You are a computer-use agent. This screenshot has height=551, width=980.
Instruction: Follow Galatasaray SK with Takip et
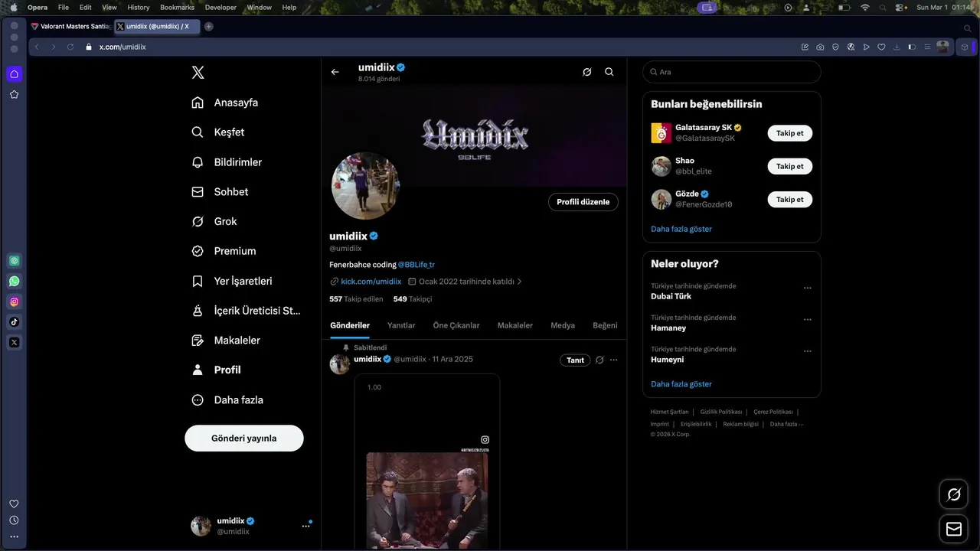coord(789,133)
